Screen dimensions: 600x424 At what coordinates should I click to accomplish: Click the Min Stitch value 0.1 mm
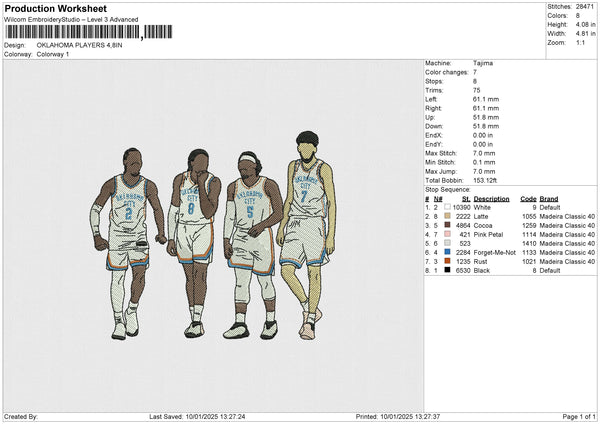pos(484,162)
